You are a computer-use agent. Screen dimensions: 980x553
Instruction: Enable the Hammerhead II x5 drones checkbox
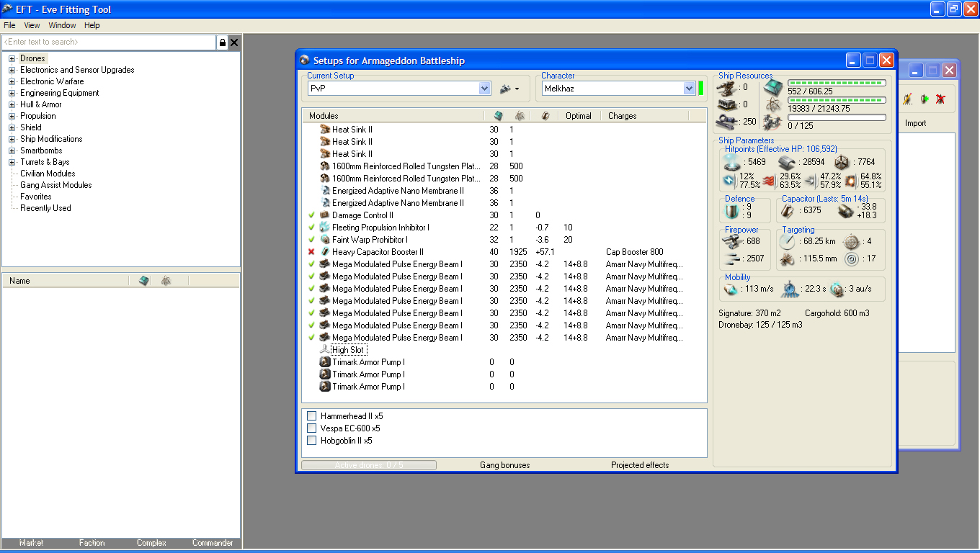(312, 416)
